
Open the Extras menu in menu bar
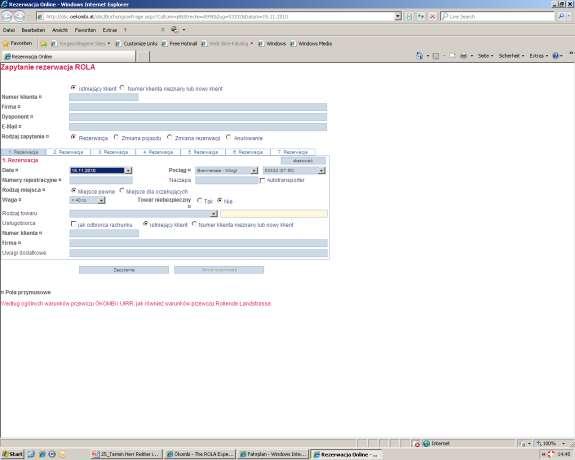pos(110,30)
